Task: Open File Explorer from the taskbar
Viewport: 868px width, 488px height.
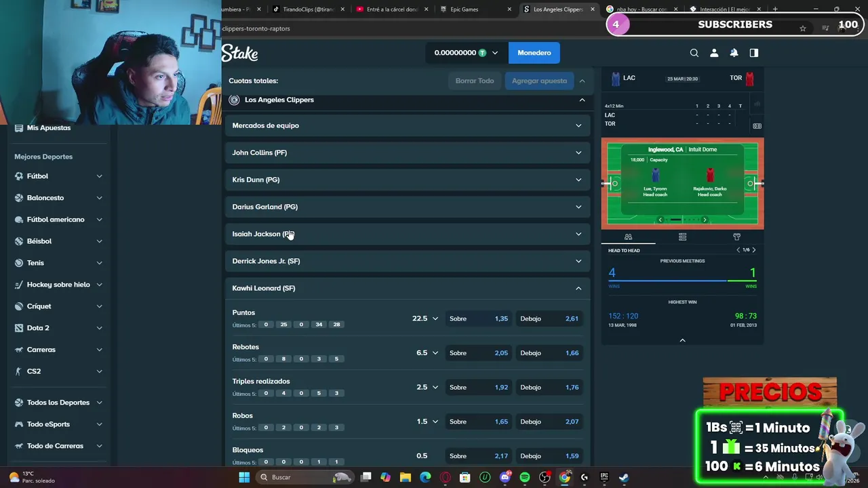Action: [x=406, y=477]
